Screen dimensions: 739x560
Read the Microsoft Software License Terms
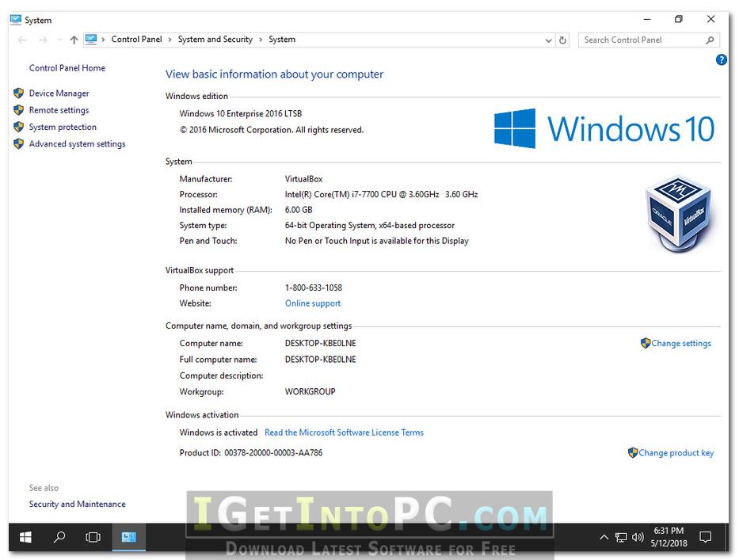pyautogui.click(x=344, y=432)
